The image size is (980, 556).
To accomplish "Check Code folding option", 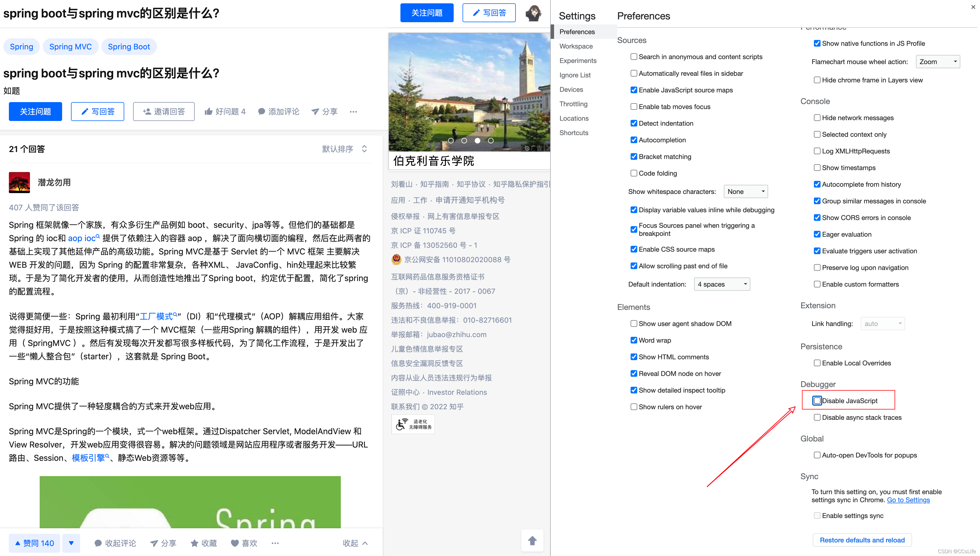I will tap(634, 173).
